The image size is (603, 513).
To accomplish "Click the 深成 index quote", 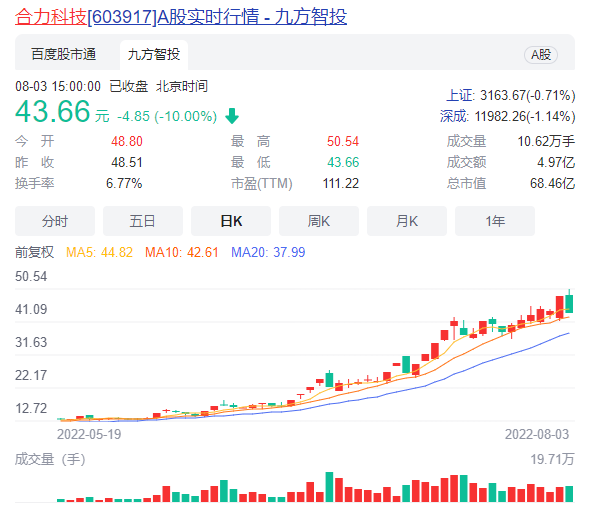I will point(508,116).
